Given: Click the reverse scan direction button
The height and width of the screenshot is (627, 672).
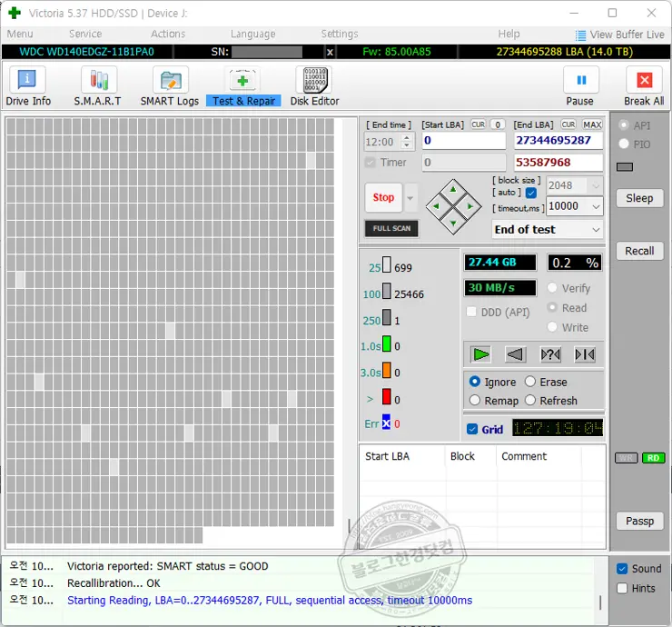Looking at the screenshot, I should pos(516,354).
